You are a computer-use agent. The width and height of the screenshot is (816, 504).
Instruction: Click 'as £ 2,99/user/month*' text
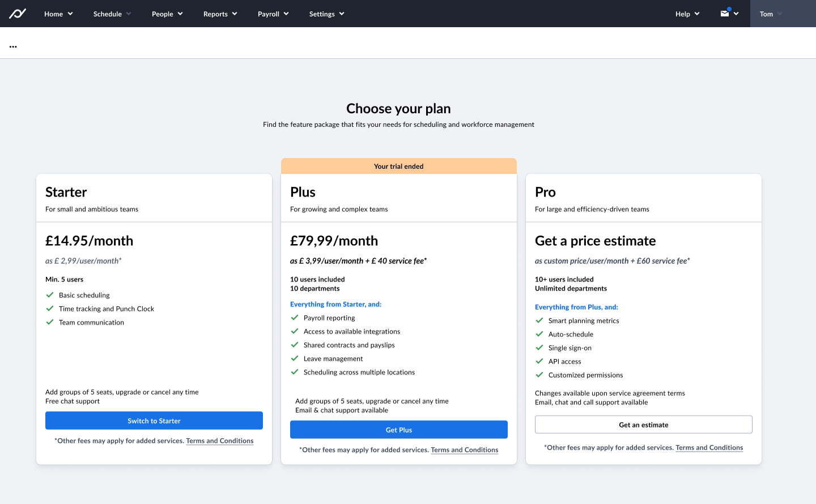[x=83, y=261]
